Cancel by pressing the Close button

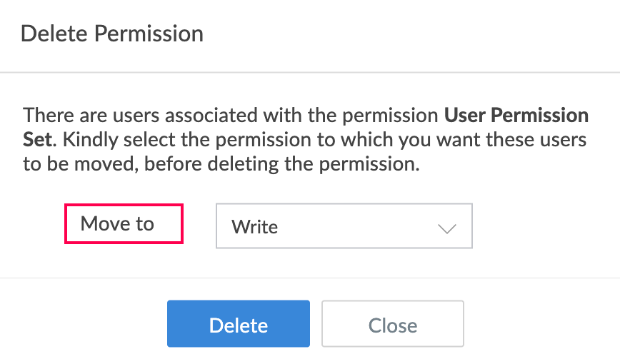click(x=393, y=324)
